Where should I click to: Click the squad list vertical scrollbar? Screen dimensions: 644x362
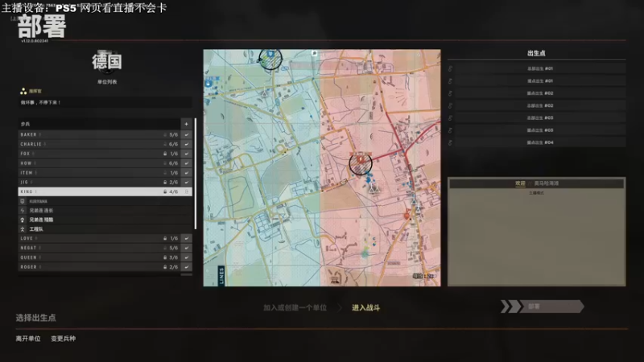[x=196, y=174]
